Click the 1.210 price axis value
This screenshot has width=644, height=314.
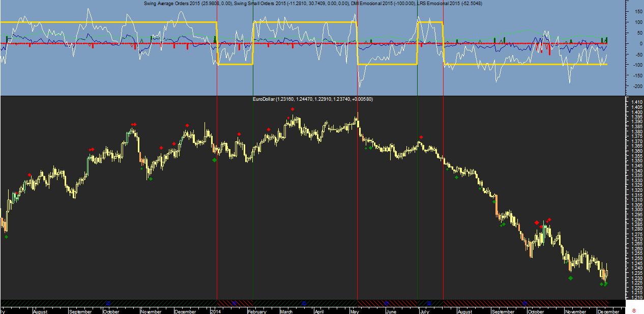636,297
